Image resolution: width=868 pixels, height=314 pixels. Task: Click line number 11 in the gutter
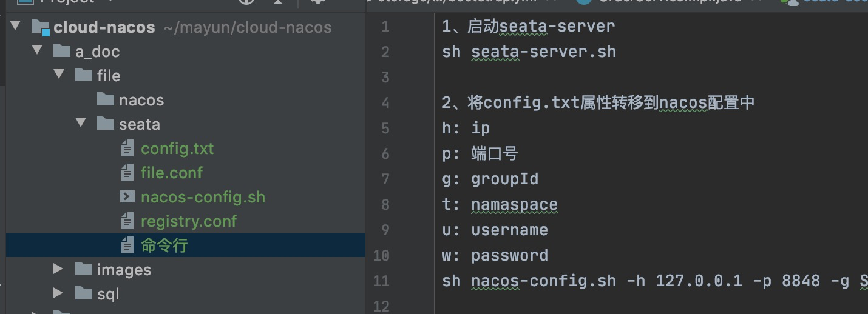point(381,281)
